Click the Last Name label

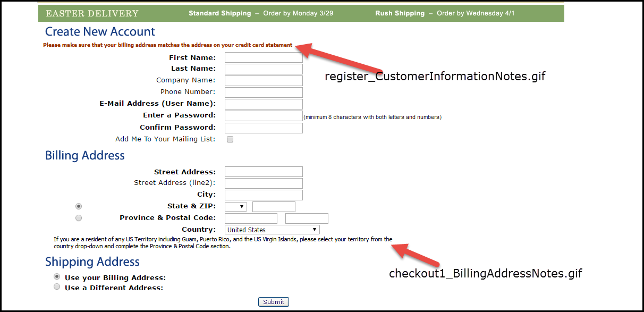pyautogui.click(x=193, y=69)
